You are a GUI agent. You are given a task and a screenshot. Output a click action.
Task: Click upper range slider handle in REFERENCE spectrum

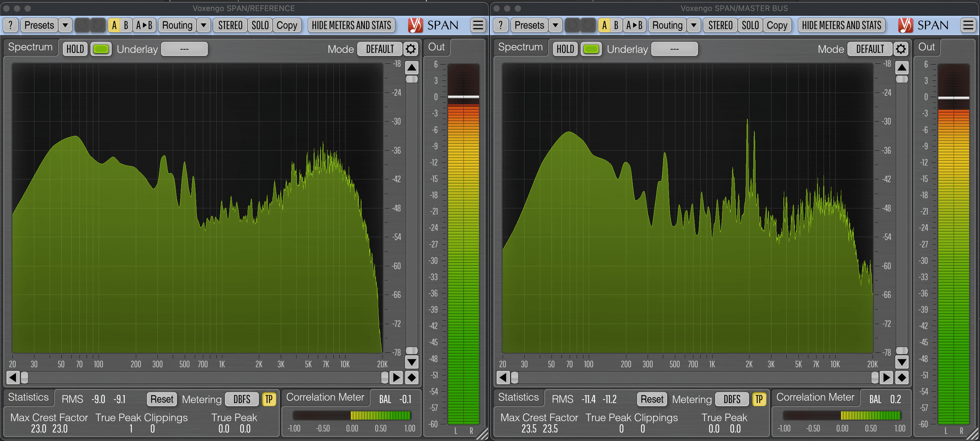click(412, 79)
